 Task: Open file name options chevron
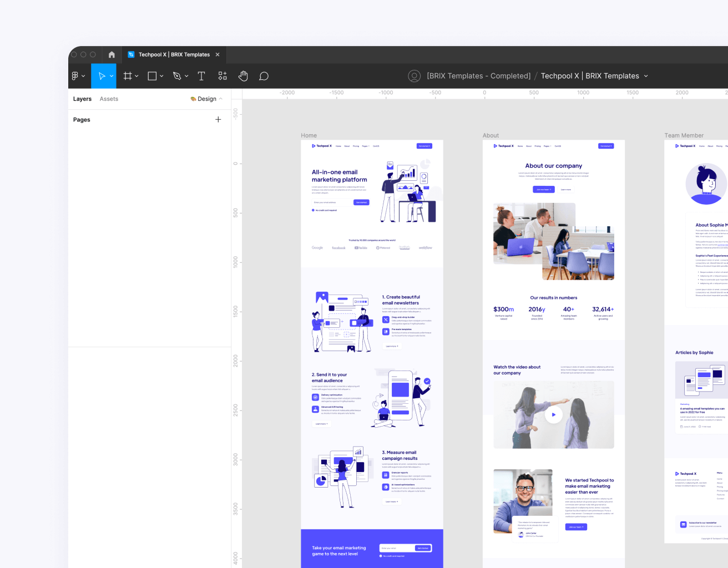click(x=646, y=76)
